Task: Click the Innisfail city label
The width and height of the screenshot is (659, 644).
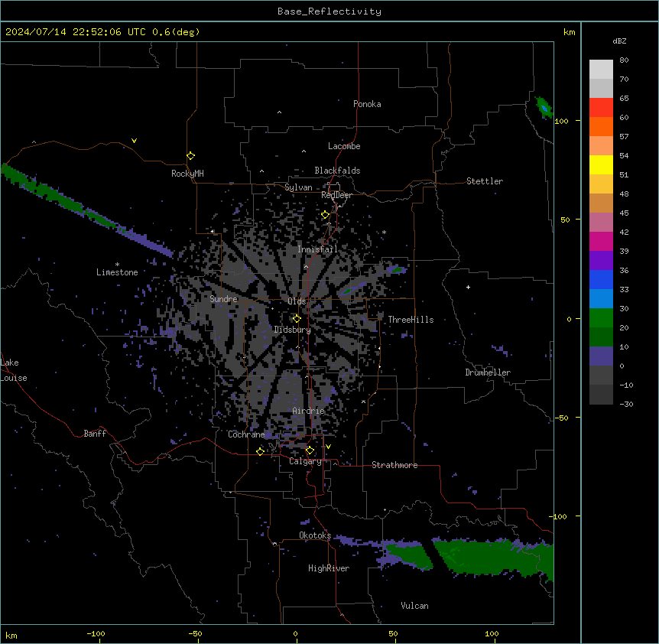Action: pyautogui.click(x=317, y=249)
